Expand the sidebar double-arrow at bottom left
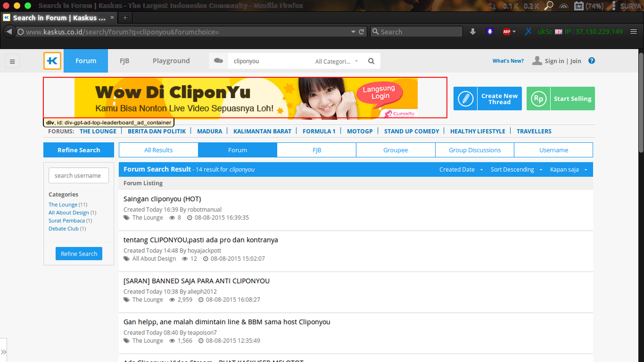 pos(4,352)
